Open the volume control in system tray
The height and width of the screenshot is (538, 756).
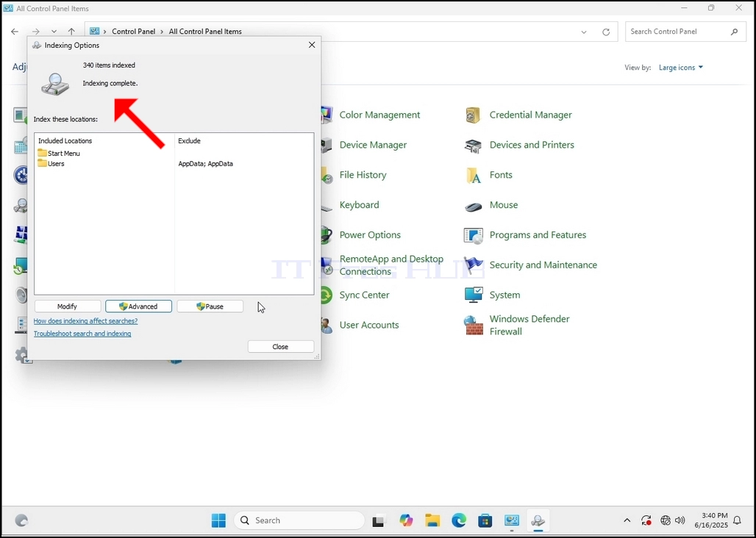[680, 520]
